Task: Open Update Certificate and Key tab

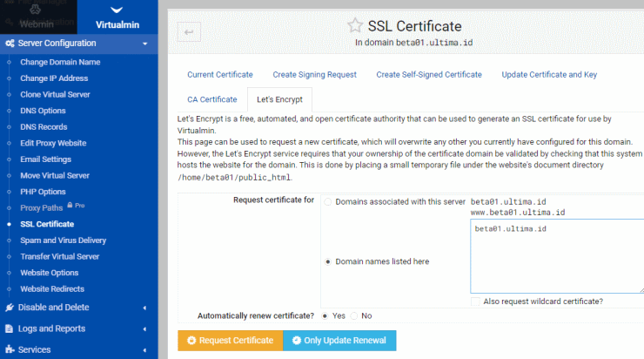Action: pos(549,75)
